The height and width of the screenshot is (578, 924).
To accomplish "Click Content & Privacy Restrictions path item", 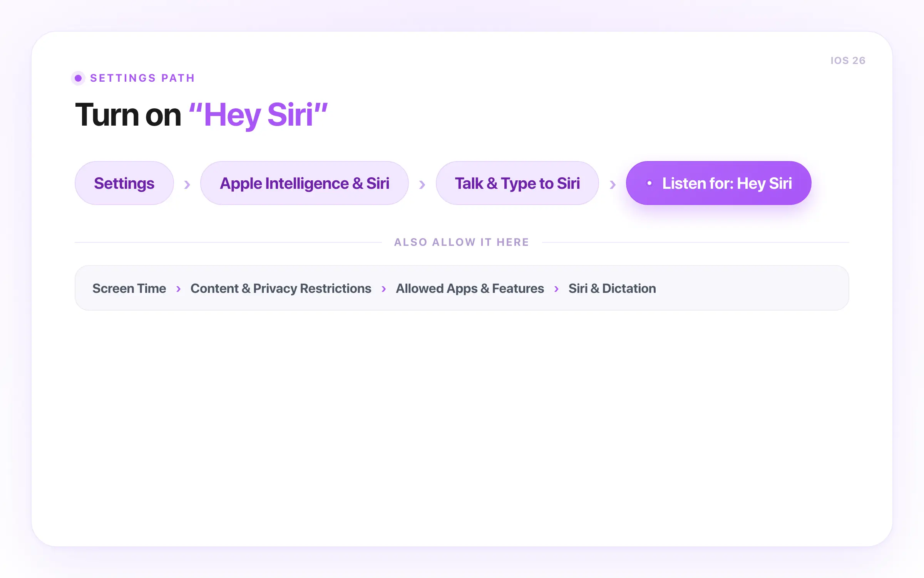I will click(x=281, y=288).
